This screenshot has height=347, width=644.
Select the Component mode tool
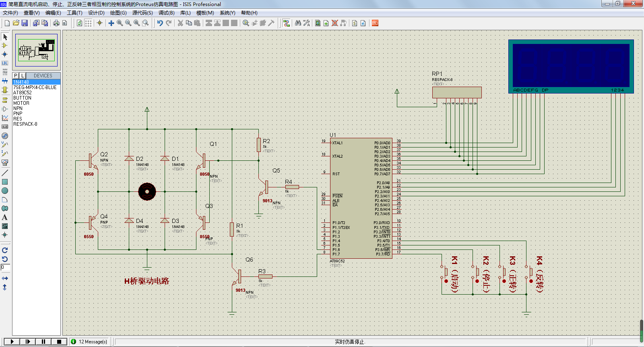pyautogui.click(x=5, y=46)
